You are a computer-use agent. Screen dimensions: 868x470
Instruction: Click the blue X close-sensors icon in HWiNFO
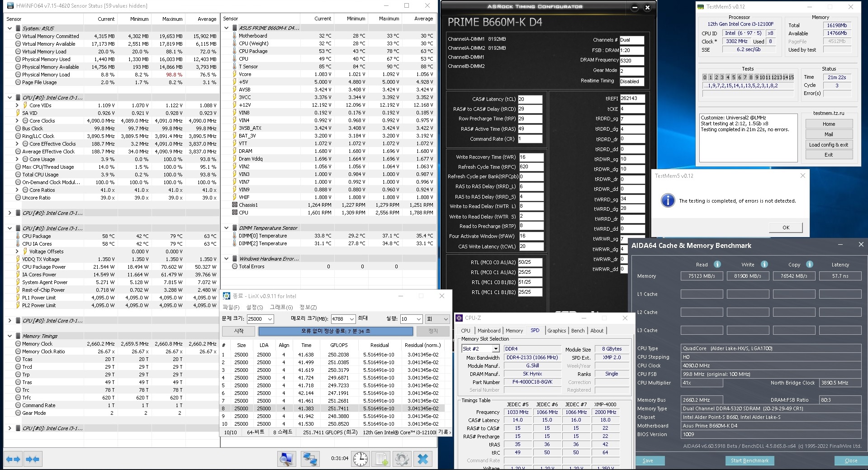click(423, 459)
